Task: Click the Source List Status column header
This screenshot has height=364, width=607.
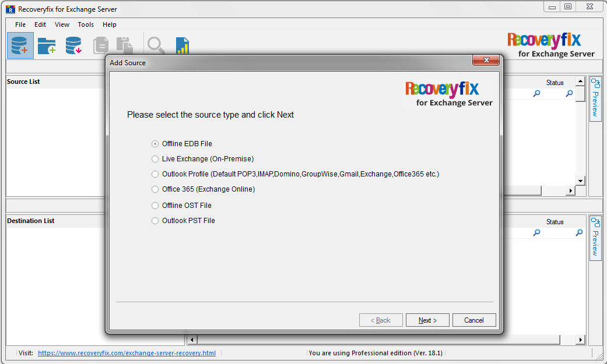Action: click(x=555, y=82)
